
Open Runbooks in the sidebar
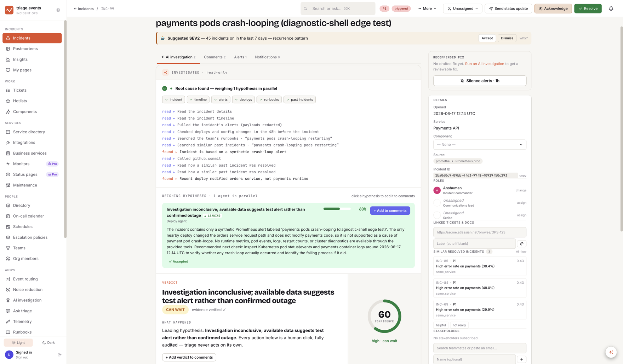32,332
